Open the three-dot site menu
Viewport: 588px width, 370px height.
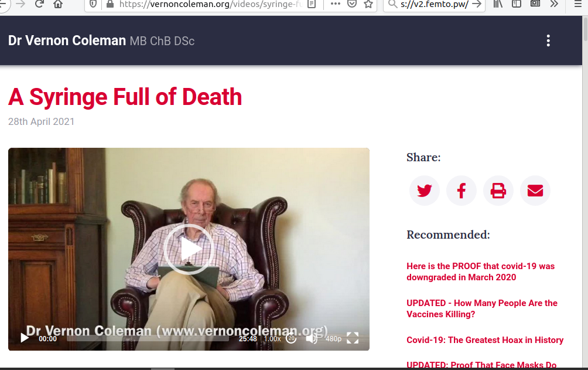pos(548,40)
